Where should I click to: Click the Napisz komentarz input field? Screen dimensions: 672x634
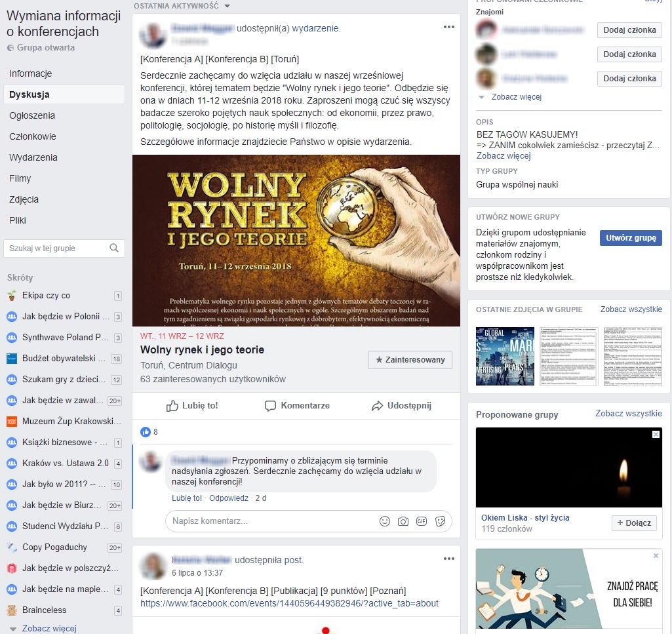pos(269,521)
